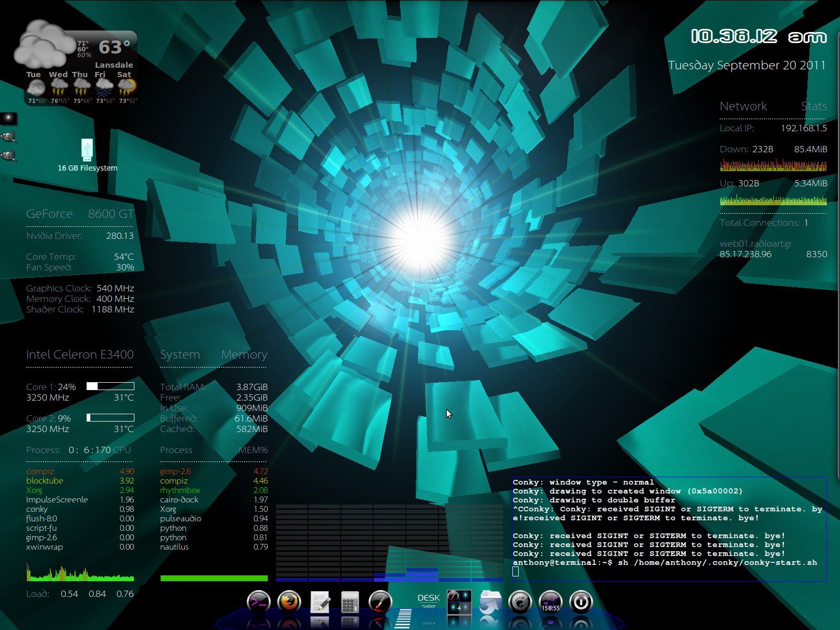
Task: Click the Lansdale location label
Action: click(x=114, y=65)
